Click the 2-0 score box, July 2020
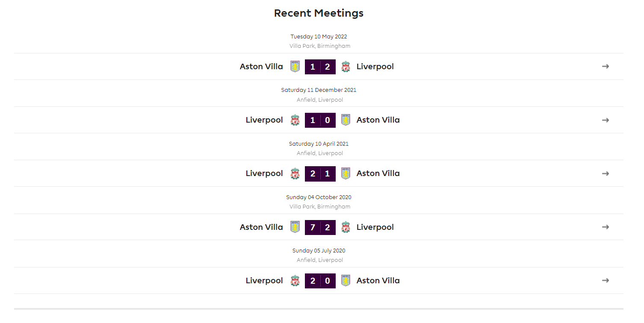644x323 pixels. pos(320,281)
